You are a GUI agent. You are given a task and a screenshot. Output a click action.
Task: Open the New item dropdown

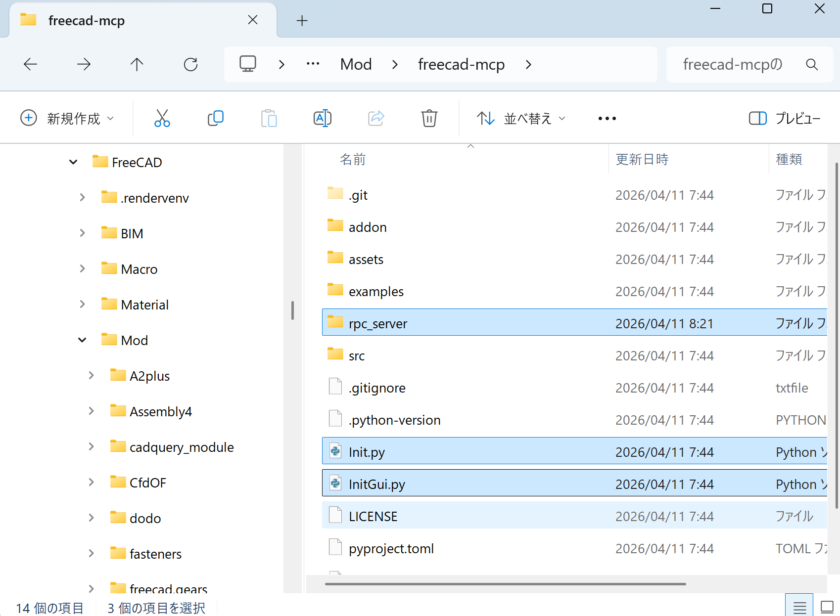[x=67, y=119]
